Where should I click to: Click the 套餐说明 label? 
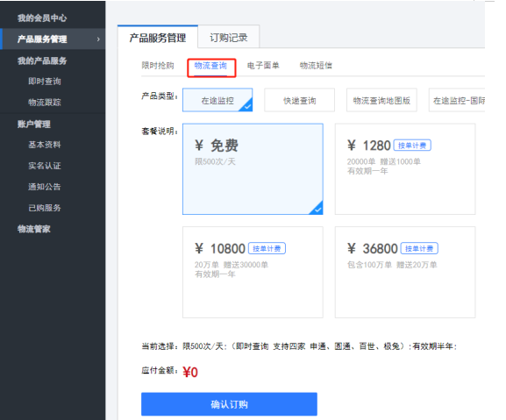click(159, 131)
